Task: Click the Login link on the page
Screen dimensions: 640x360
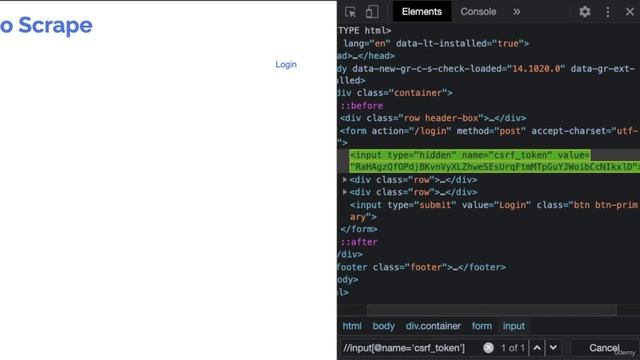Action: coord(286,64)
